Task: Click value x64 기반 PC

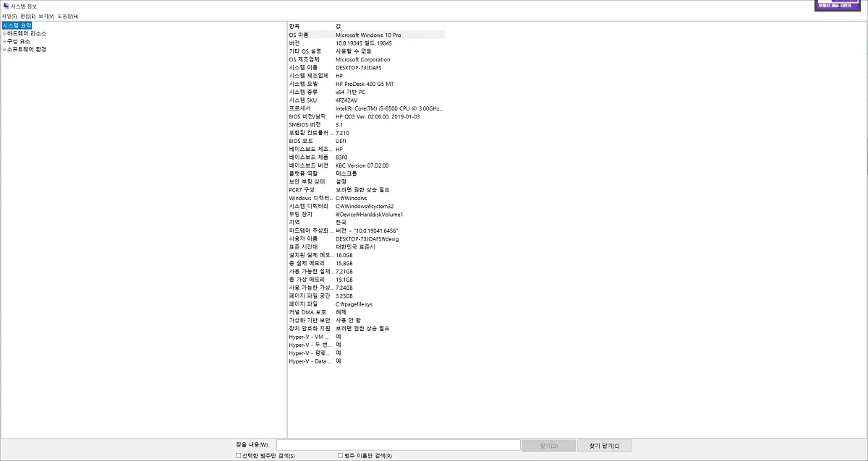Action: pyautogui.click(x=351, y=92)
